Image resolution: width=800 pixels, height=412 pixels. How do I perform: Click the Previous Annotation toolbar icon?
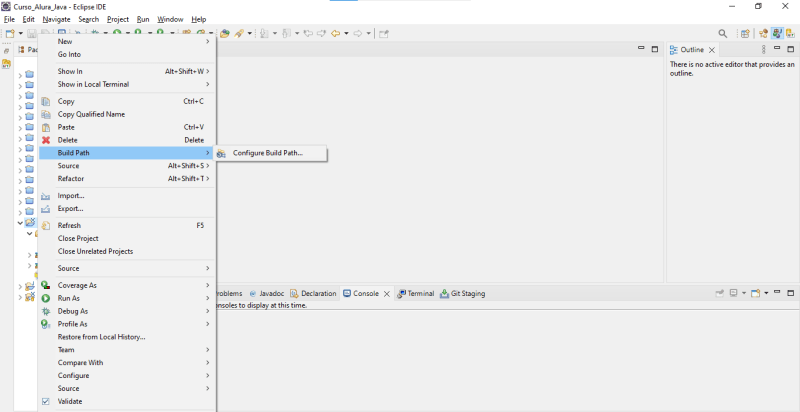tap(286, 33)
